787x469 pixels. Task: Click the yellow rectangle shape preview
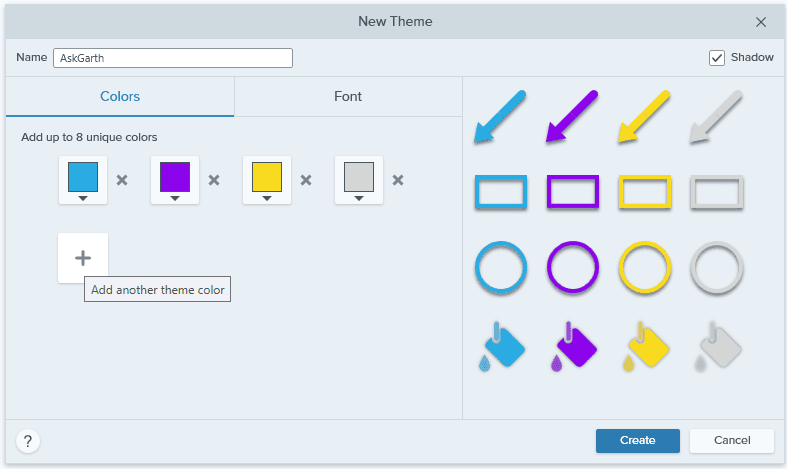(x=645, y=191)
